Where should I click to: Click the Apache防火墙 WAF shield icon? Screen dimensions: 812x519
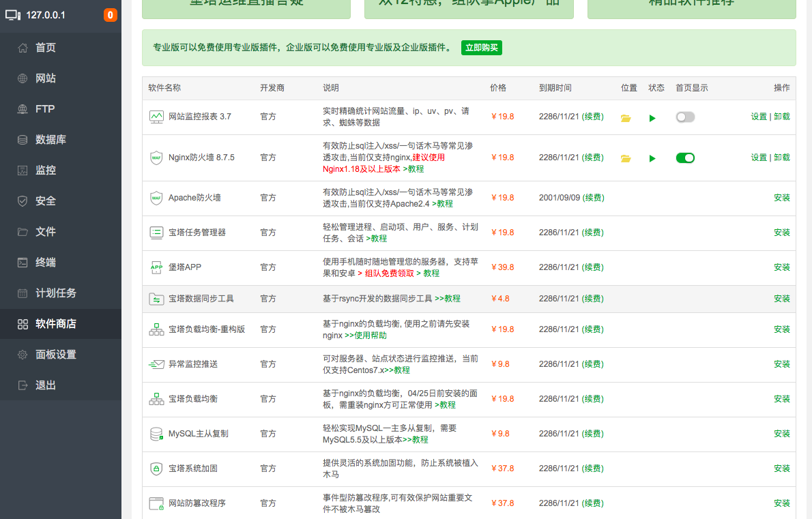[156, 198]
